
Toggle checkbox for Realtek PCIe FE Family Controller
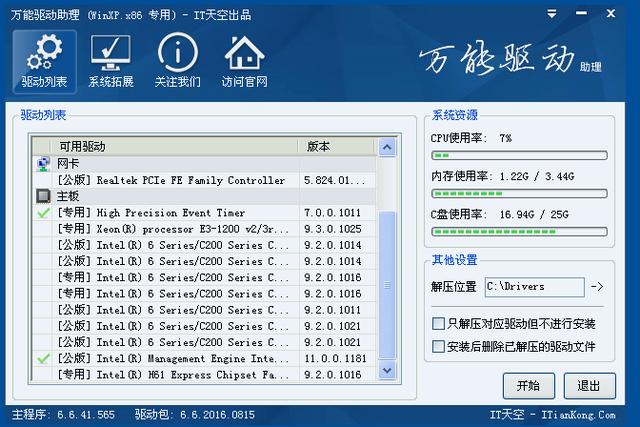[x=43, y=180]
